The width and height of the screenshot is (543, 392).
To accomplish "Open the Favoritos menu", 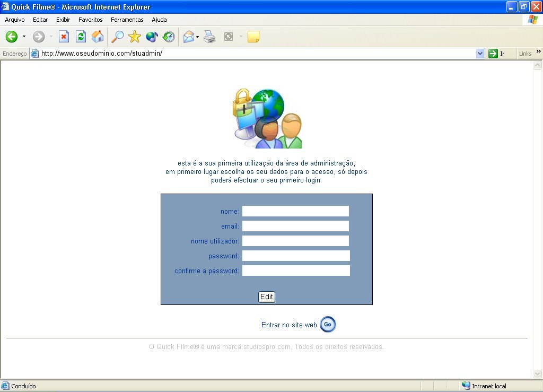I will coord(91,20).
